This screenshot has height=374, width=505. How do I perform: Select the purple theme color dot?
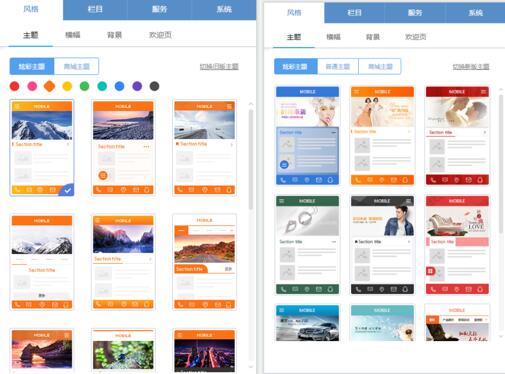(137, 86)
